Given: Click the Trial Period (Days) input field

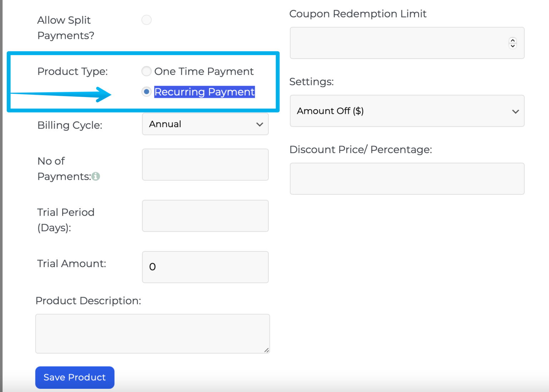Looking at the screenshot, I should 205,216.
